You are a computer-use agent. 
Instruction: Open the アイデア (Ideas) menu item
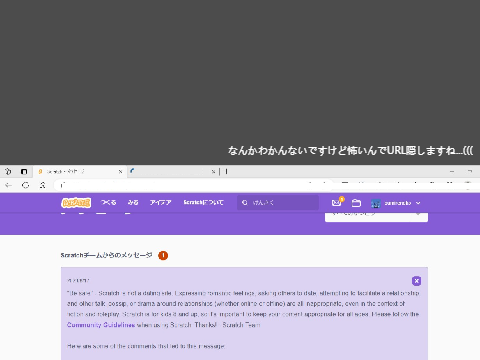tap(160, 202)
